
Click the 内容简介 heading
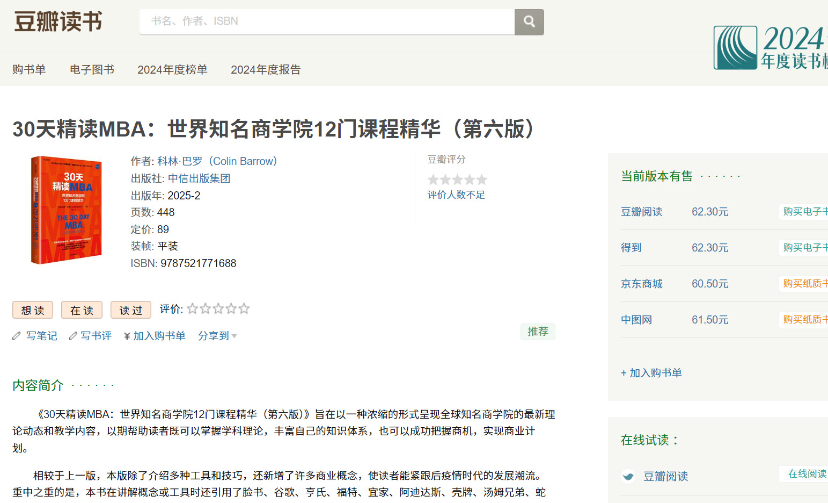click(37, 385)
